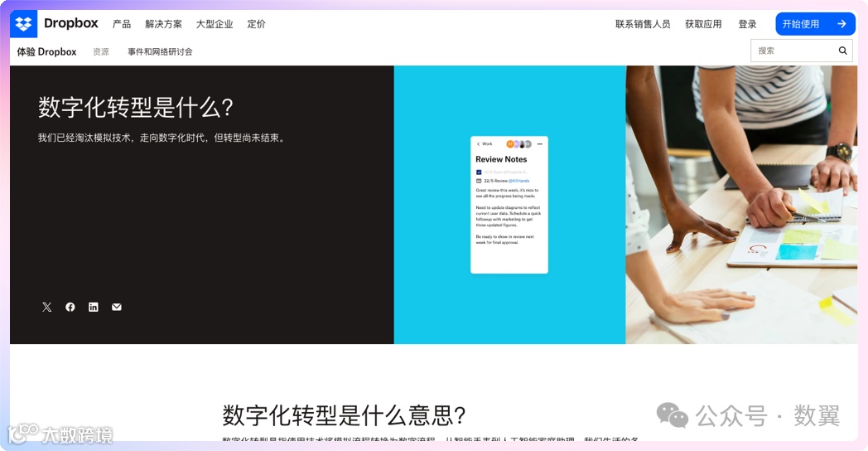Switch to the 资源 tab
868x451 pixels.
coord(101,51)
